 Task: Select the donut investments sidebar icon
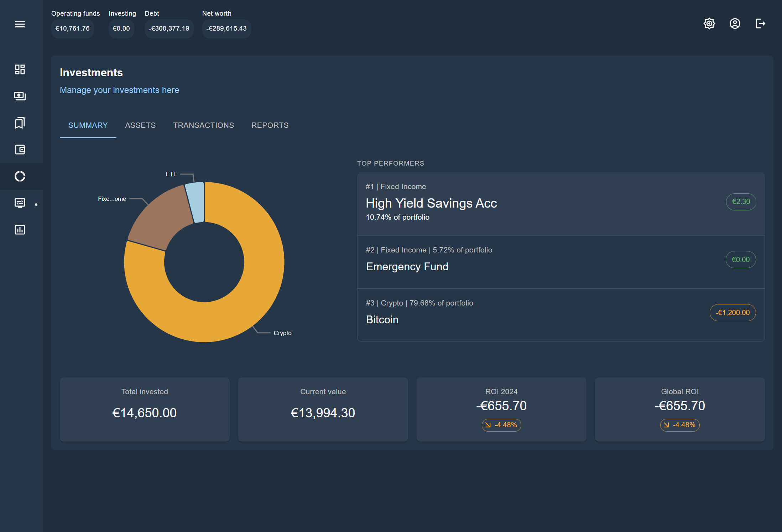coord(20,176)
